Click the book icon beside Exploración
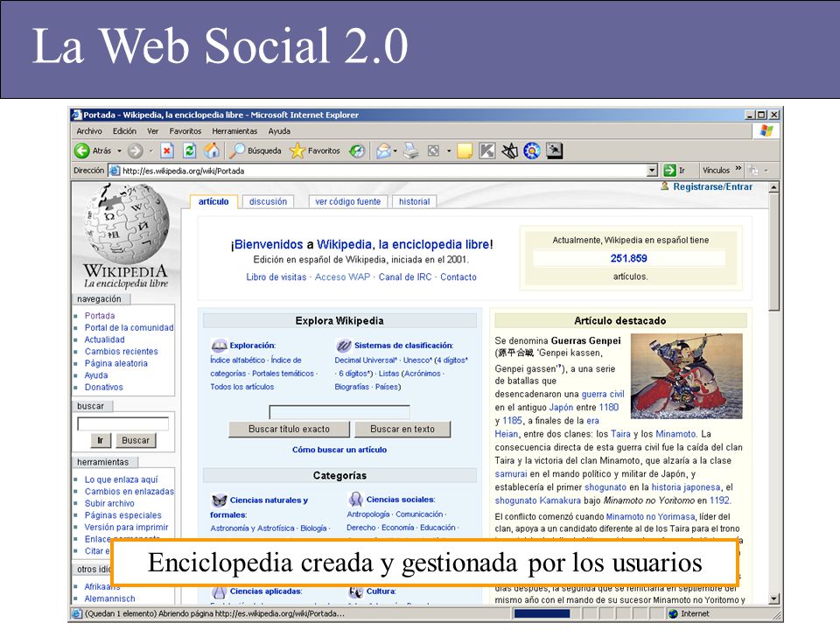This screenshot has width=840, height=630. [219, 346]
